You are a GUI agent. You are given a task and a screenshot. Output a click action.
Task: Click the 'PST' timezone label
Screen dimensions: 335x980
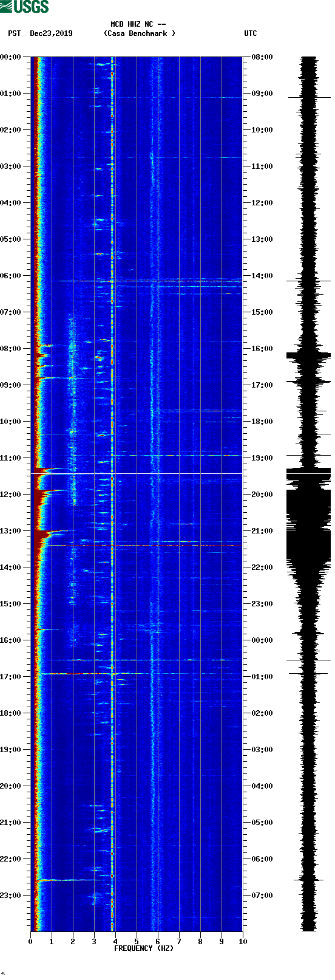tap(15, 33)
